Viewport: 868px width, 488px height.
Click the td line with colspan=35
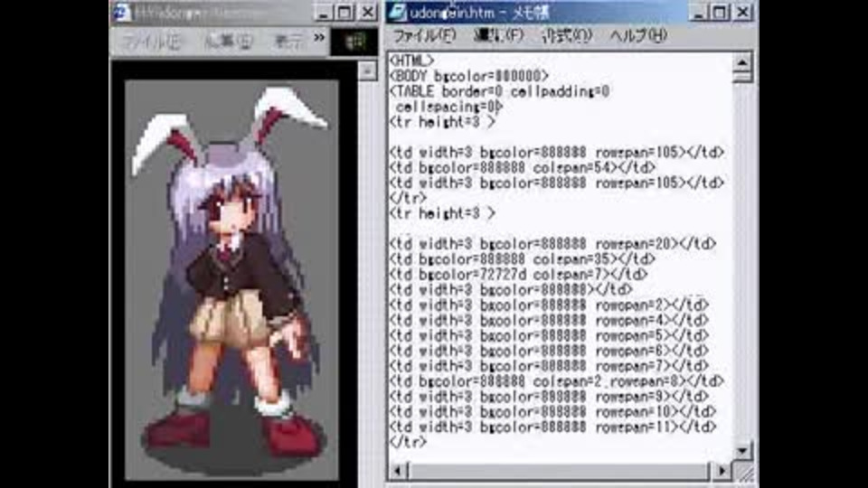point(523,259)
